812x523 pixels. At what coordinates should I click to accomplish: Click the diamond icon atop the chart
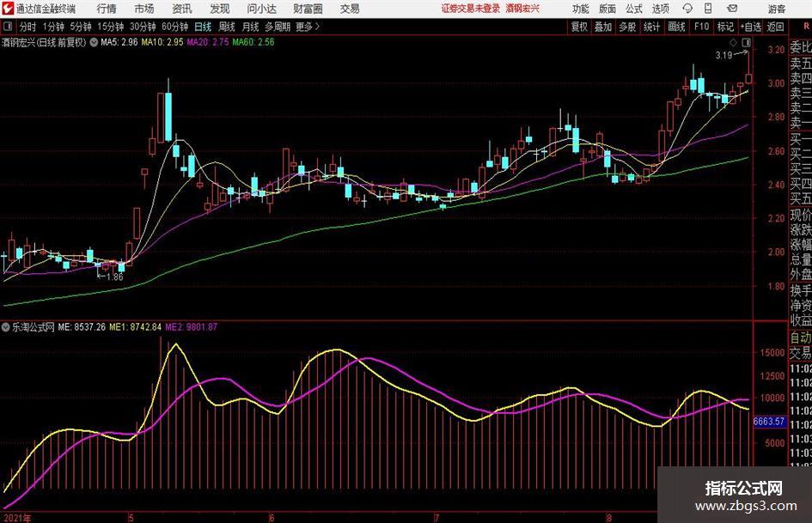pyautogui.click(x=733, y=42)
